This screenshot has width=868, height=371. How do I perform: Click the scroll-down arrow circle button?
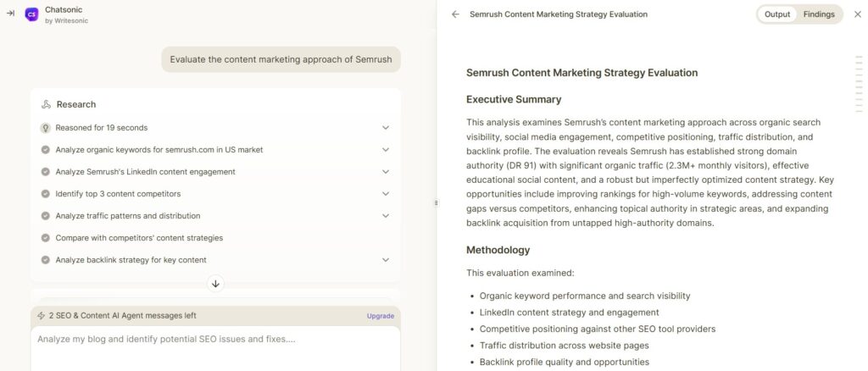coord(216,284)
